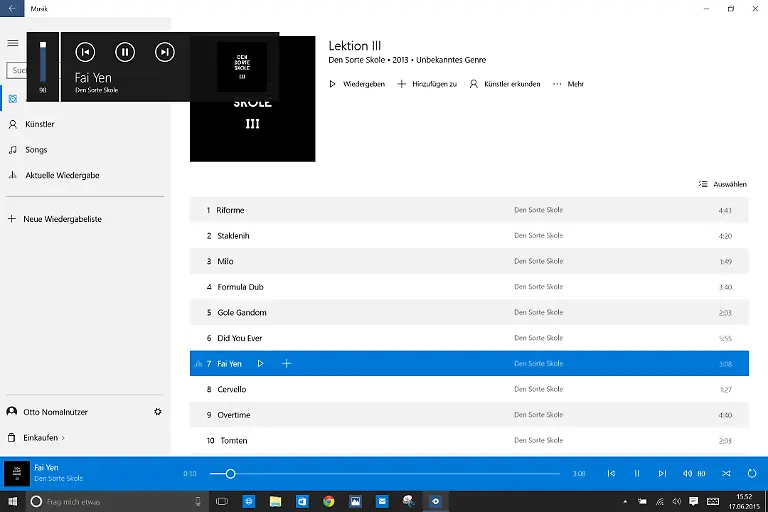
Task: Skip to previous track in overlay popup
Action: pyautogui.click(x=85, y=52)
